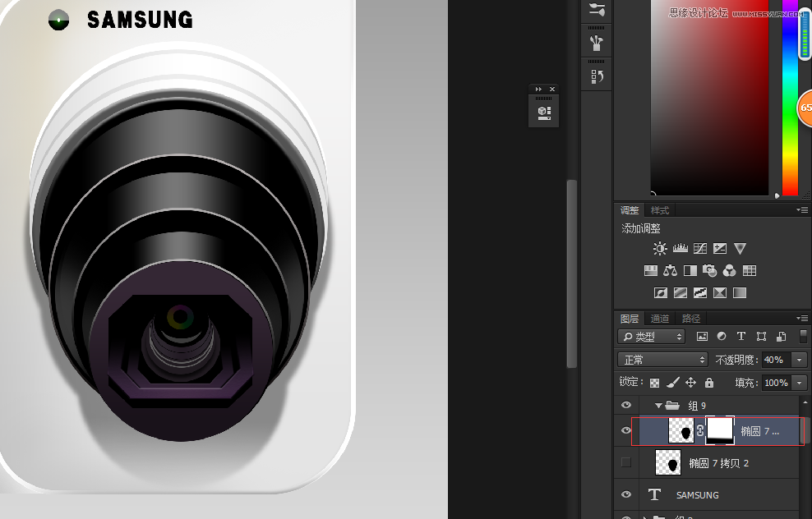Open the 填充 fill slider arrow
812x519 pixels.
click(x=800, y=383)
